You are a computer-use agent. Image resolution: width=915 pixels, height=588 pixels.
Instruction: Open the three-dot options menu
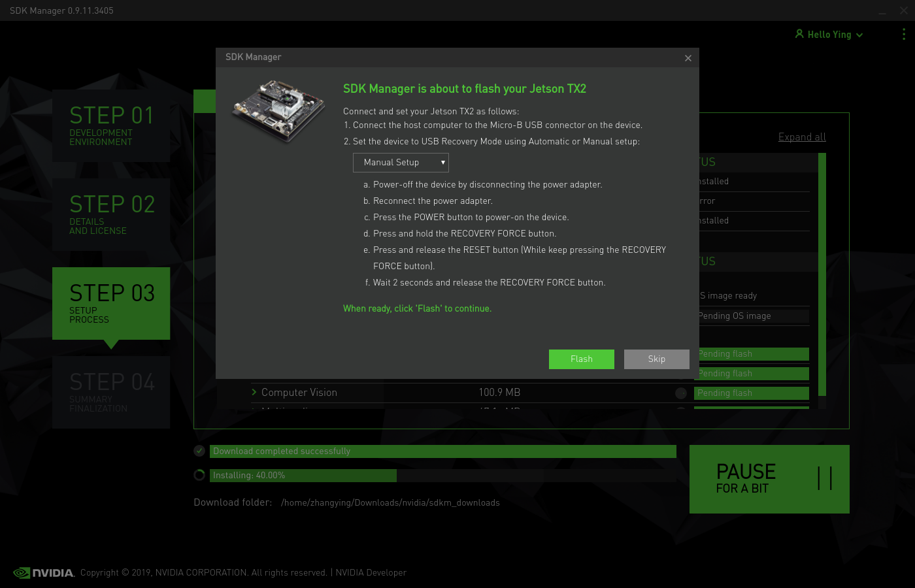coord(904,34)
